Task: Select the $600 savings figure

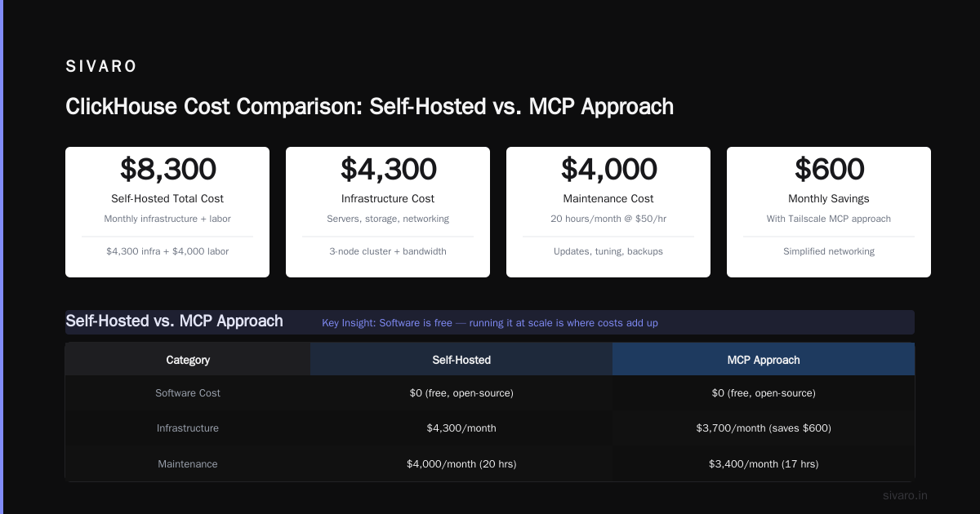Action: tap(829, 169)
